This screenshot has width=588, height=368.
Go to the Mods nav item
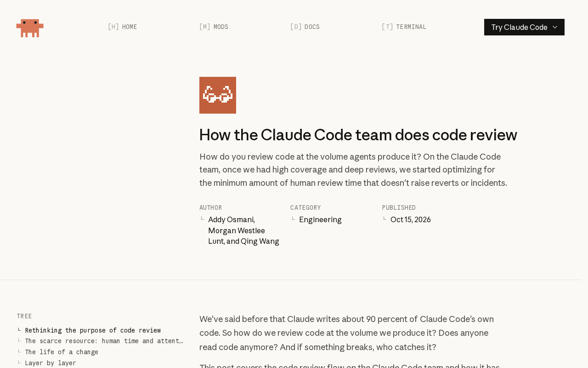(214, 27)
